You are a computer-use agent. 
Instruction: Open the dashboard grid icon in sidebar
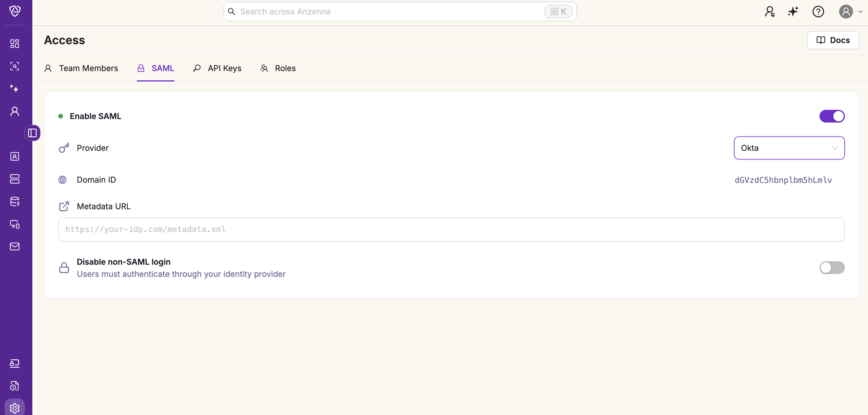pos(14,43)
